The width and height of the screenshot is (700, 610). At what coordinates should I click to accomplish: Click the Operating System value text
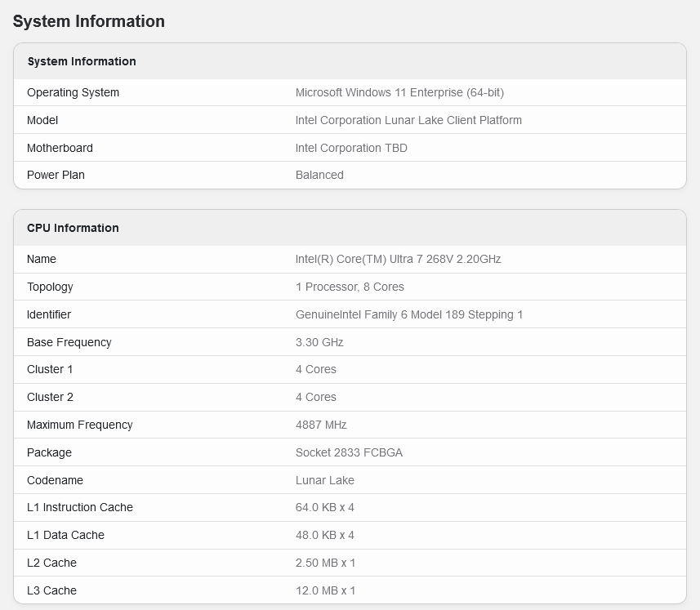pyautogui.click(x=399, y=92)
